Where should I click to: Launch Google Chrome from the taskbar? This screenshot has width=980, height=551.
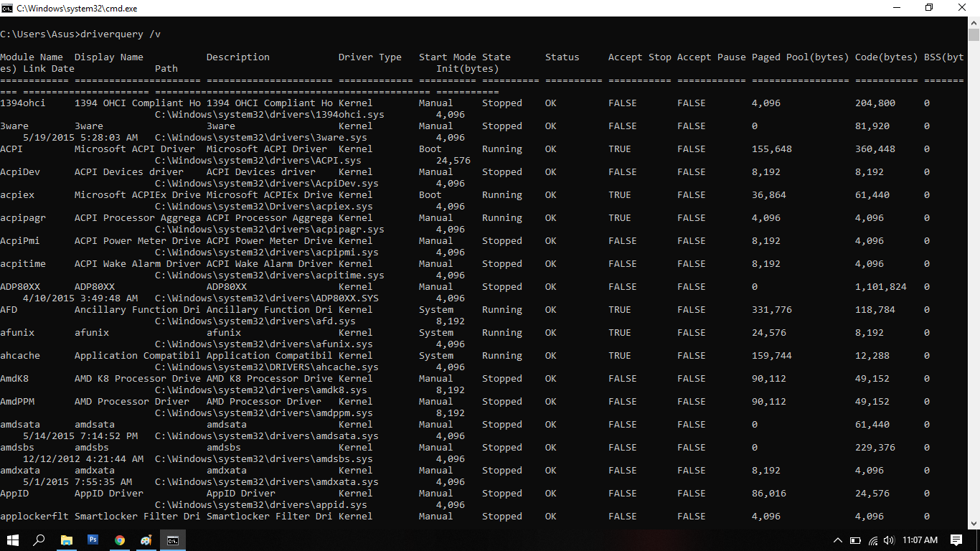click(x=119, y=540)
